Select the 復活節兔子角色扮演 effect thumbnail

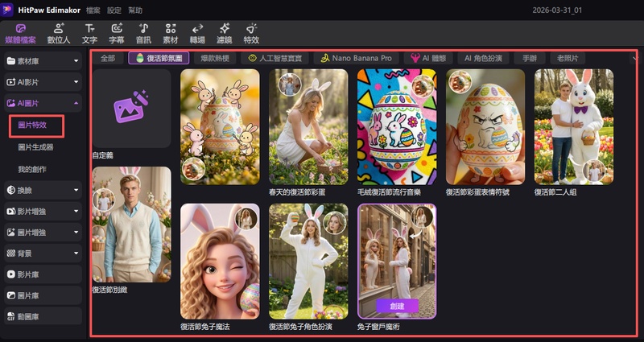click(x=308, y=262)
